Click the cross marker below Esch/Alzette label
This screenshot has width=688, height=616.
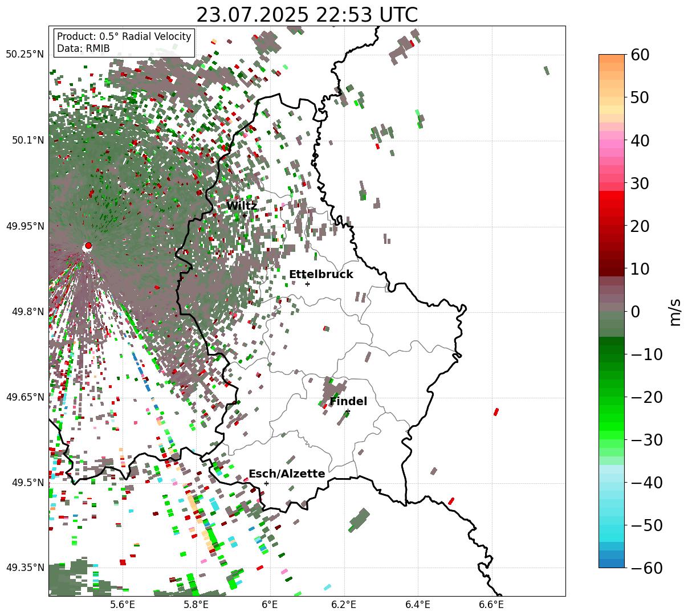[x=266, y=483]
